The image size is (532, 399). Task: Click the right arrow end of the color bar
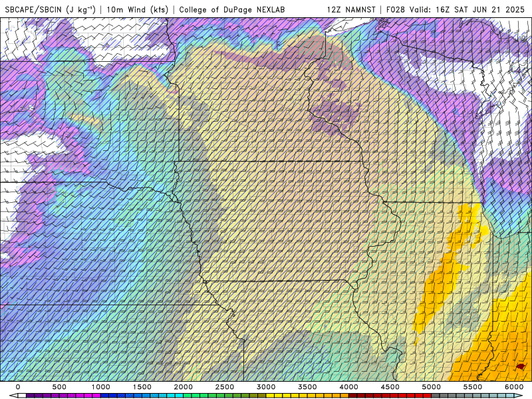519,396
